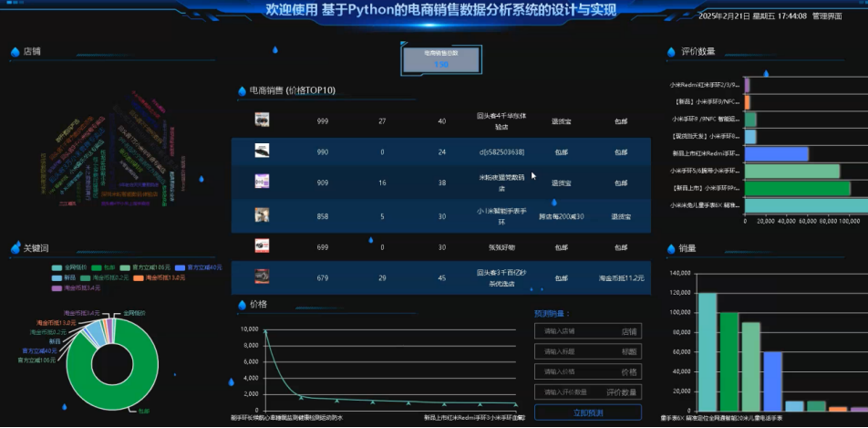Click the value 27 in the 999 row

pos(382,121)
